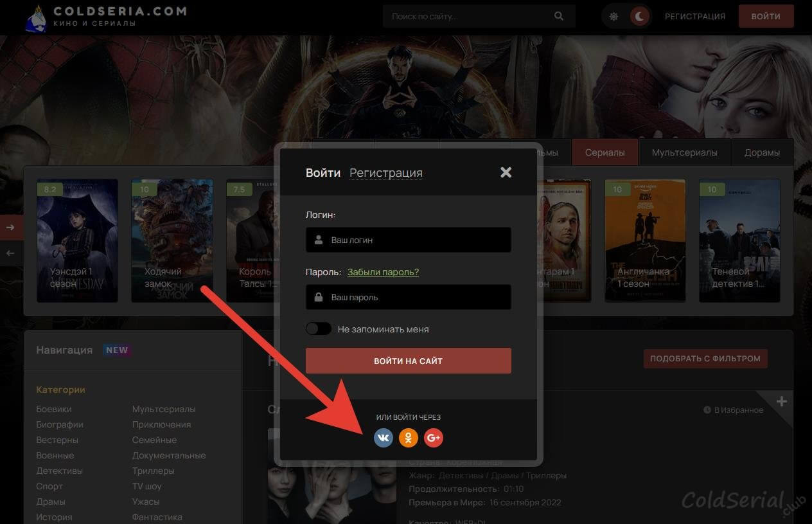Click the Coldseria.com site logo

click(x=107, y=17)
